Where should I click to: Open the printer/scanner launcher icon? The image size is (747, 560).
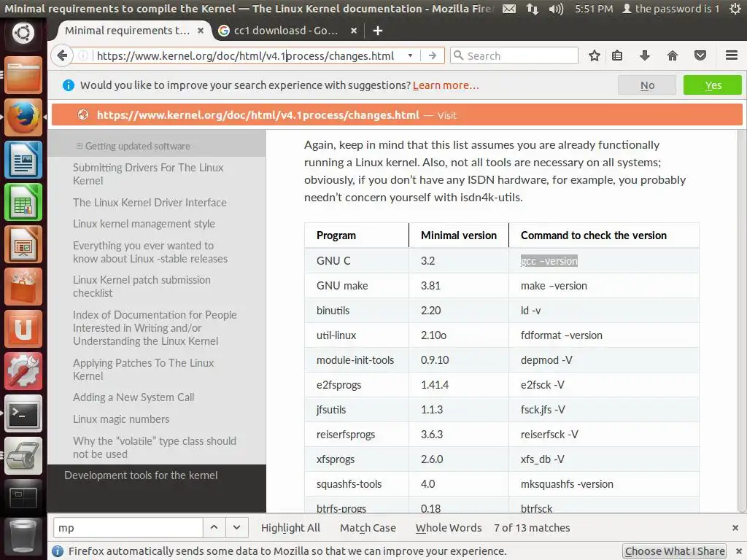(23, 456)
